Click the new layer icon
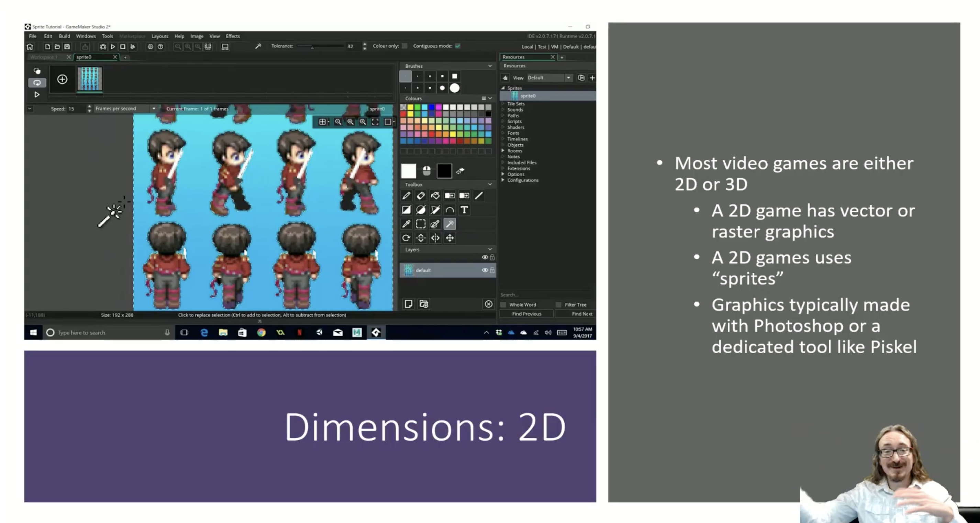Screen dimensions: 980x523 (x=408, y=304)
